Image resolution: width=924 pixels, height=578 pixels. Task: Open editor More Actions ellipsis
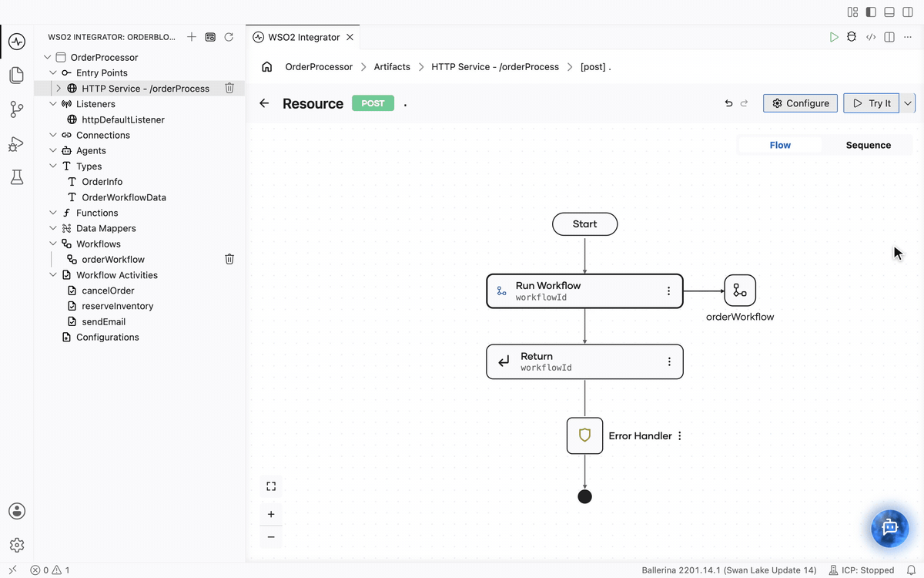[x=908, y=37]
